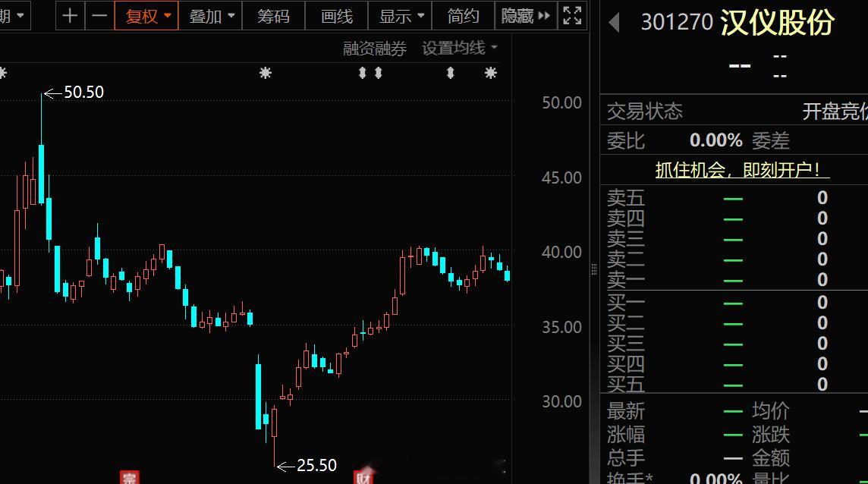Open the right diamond marker of the adjacent pair
The width and height of the screenshot is (868, 484).
[x=378, y=73]
